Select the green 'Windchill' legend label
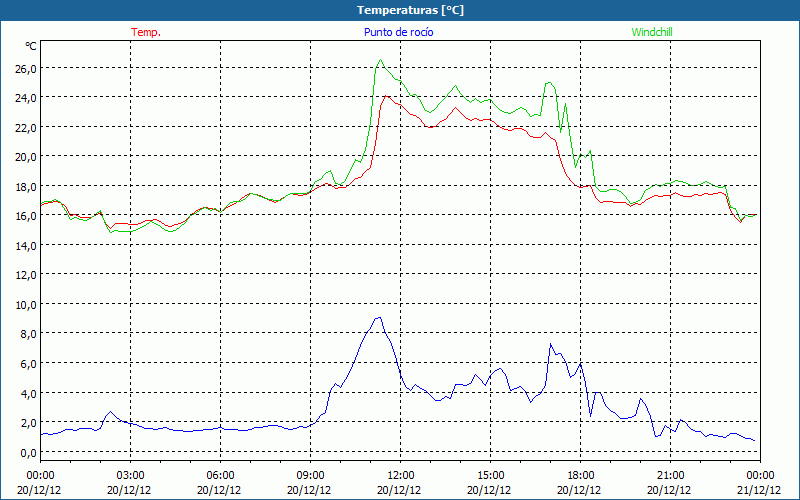Image resolution: width=800 pixels, height=500 pixels. click(x=652, y=32)
